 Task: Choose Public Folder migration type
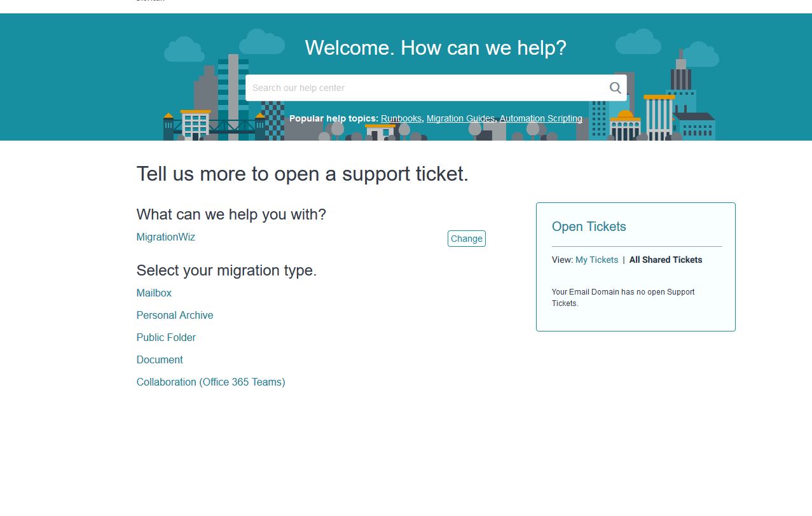166,338
